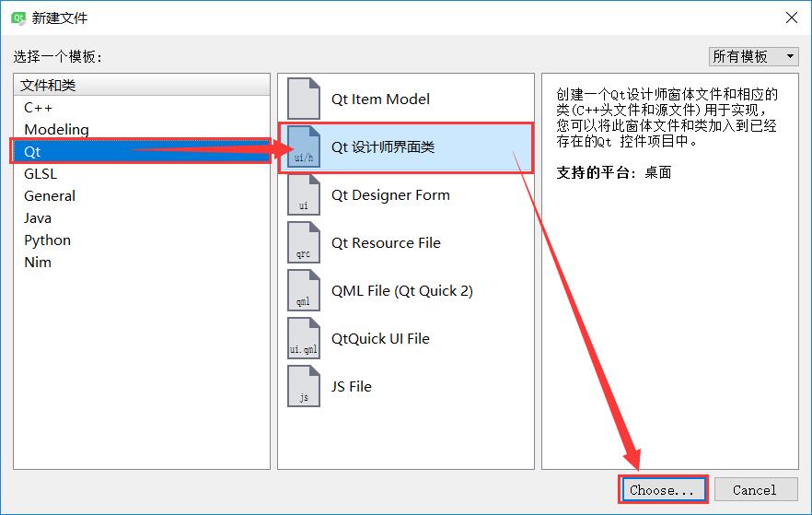The width and height of the screenshot is (812, 515).
Task: Click the Qt logo in title bar
Action: 17,18
